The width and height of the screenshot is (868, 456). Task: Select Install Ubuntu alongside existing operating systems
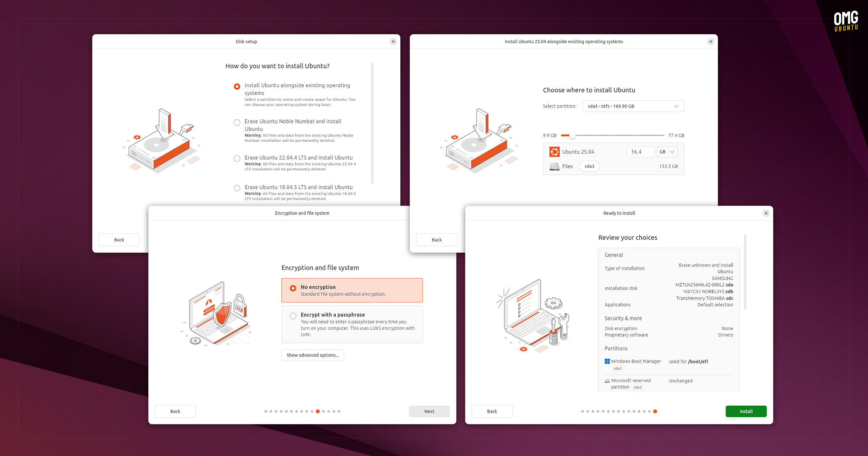coord(237,86)
